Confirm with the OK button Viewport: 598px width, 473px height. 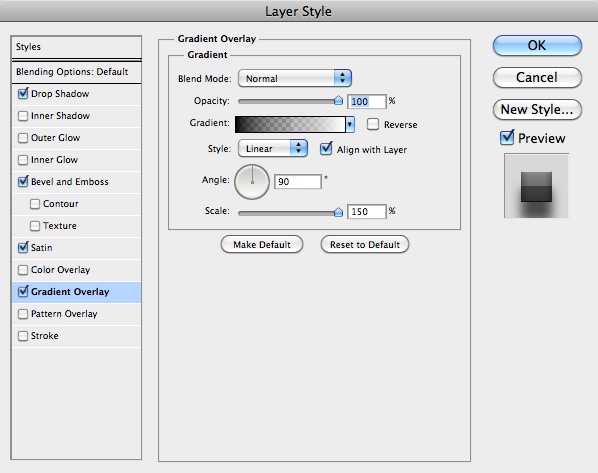pos(537,46)
